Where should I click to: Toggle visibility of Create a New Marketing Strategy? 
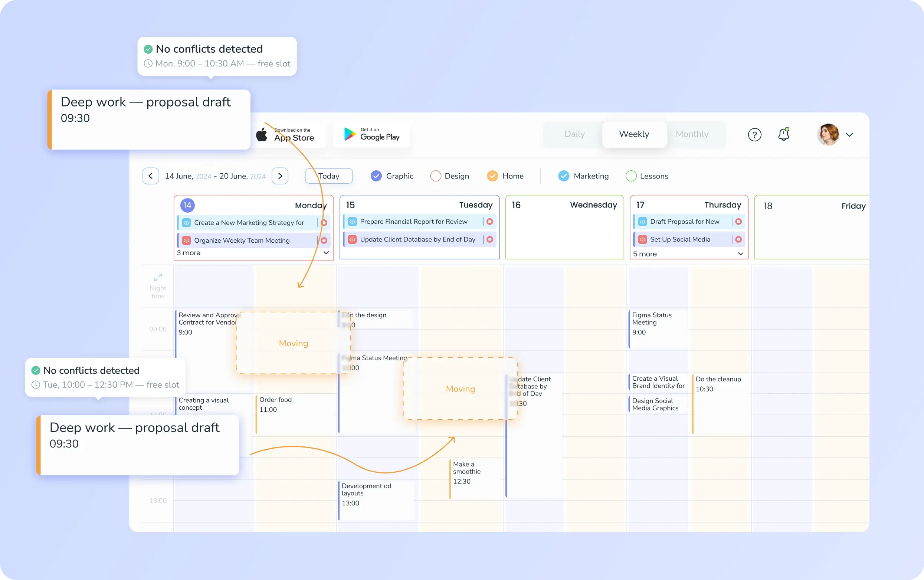[x=186, y=223]
